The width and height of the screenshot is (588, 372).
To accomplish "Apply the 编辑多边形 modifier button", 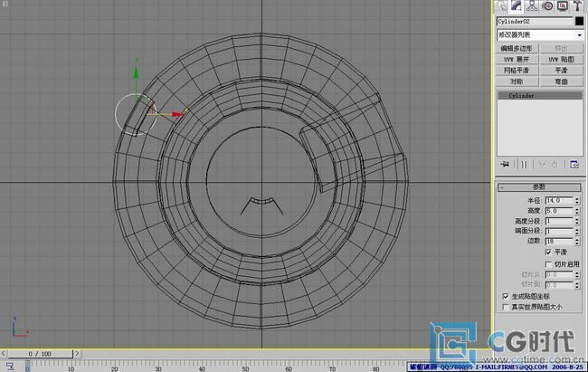I will click(x=517, y=48).
